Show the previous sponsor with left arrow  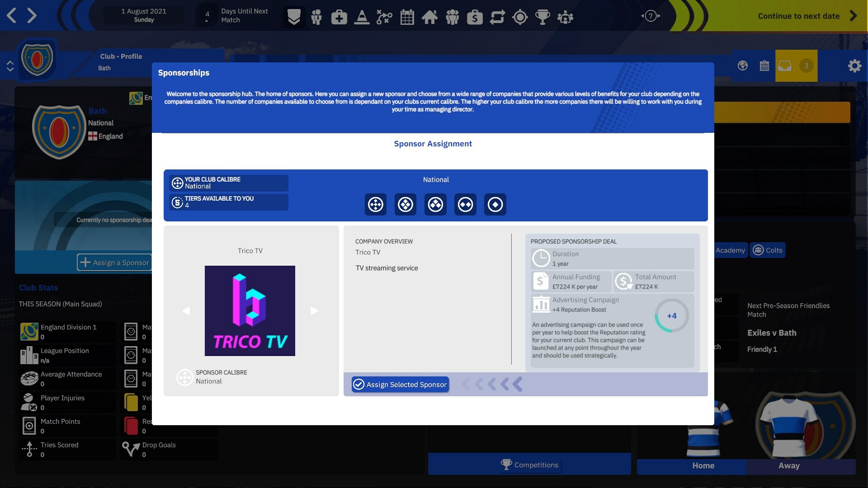(186, 310)
